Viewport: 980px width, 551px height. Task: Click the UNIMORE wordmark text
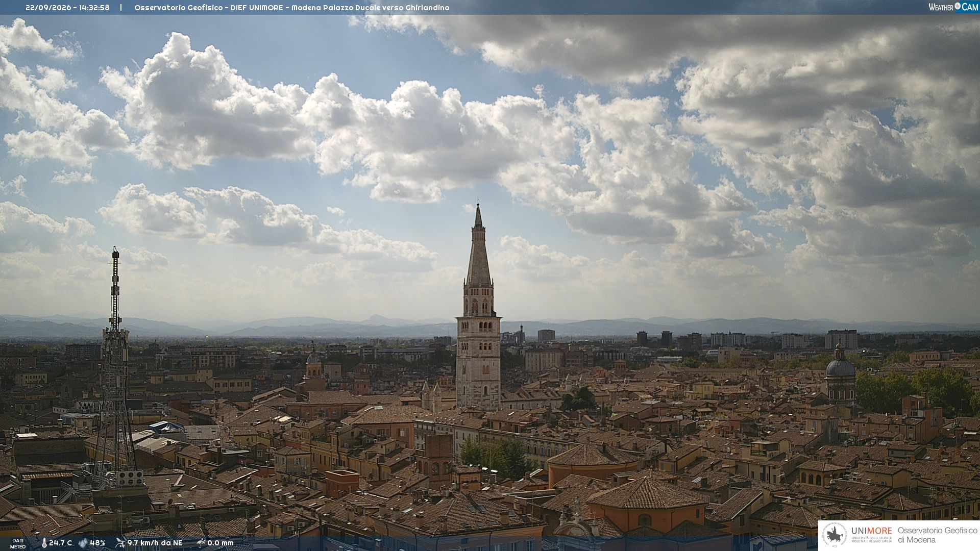(871, 531)
